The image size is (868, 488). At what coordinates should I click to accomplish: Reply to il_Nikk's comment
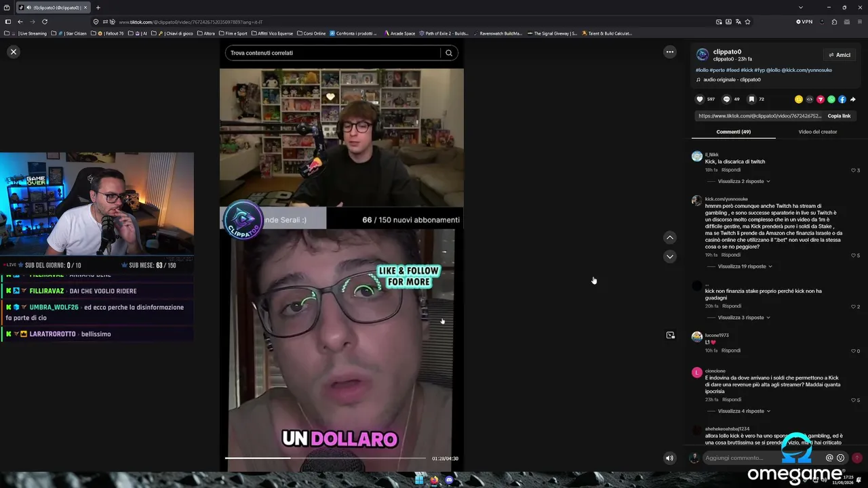click(731, 169)
